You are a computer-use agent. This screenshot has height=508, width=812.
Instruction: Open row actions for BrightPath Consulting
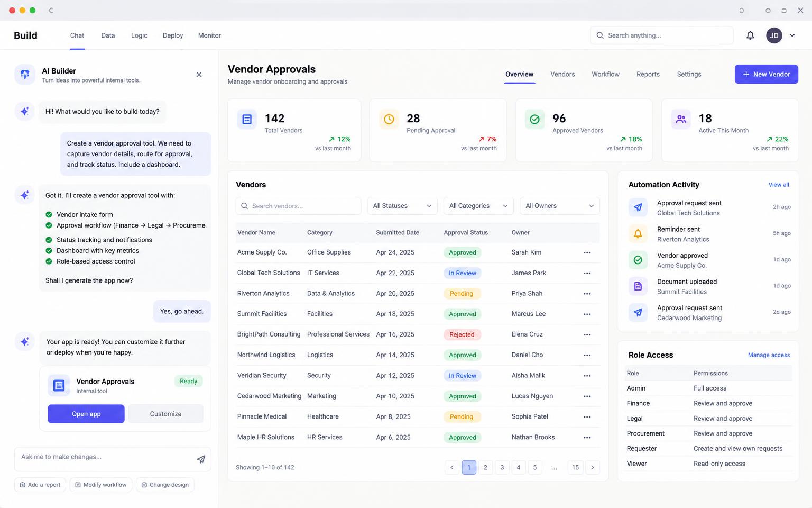(587, 334)
